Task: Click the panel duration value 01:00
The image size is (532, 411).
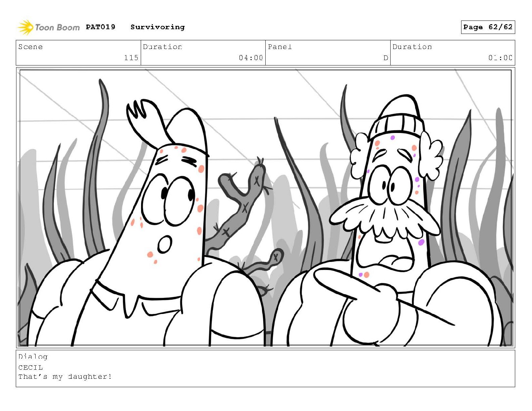Action: pos(500,58)
